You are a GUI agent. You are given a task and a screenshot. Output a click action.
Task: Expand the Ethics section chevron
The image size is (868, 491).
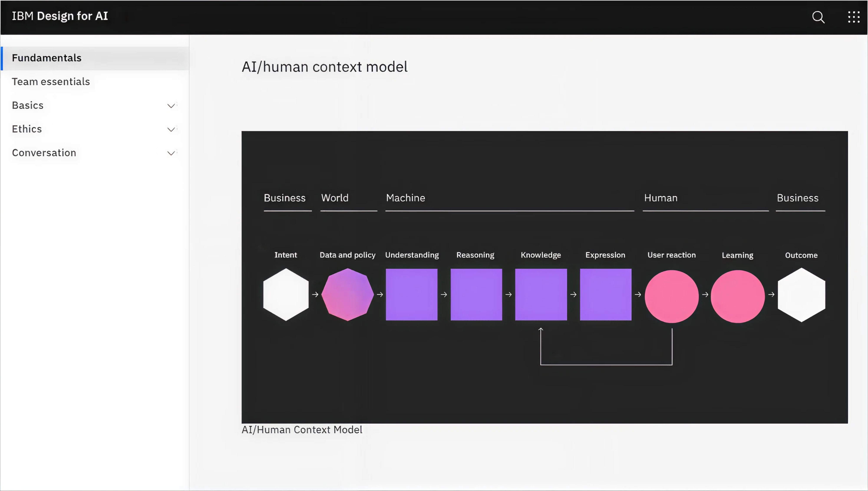[171, 129]
